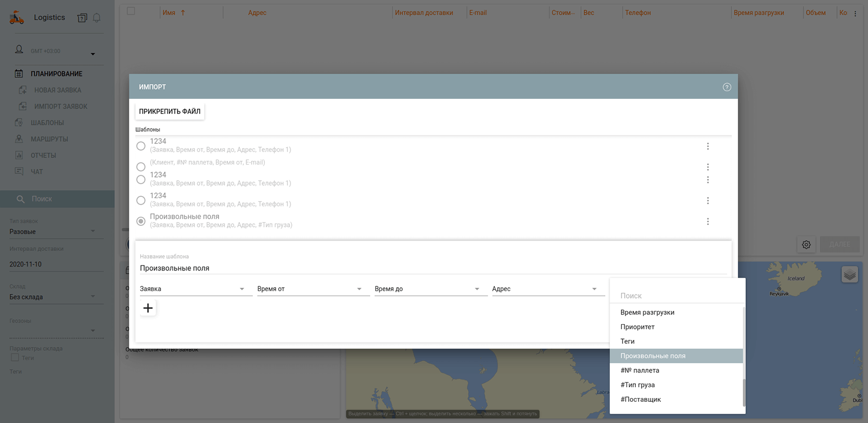Viewport: 868px width, 423px height.
Task: Expand the Заявка column dropdown
Action: [242, 289]
